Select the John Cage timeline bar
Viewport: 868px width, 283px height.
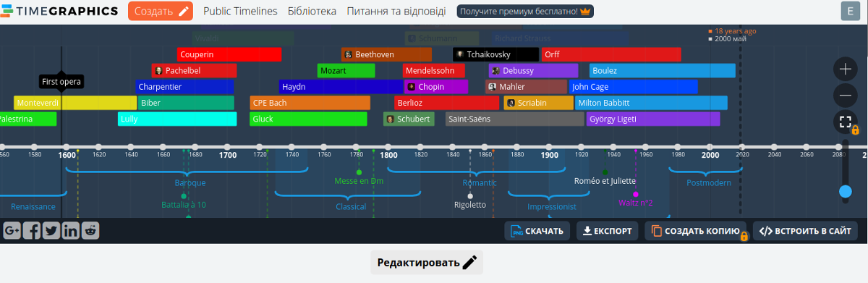click(634, 86)
